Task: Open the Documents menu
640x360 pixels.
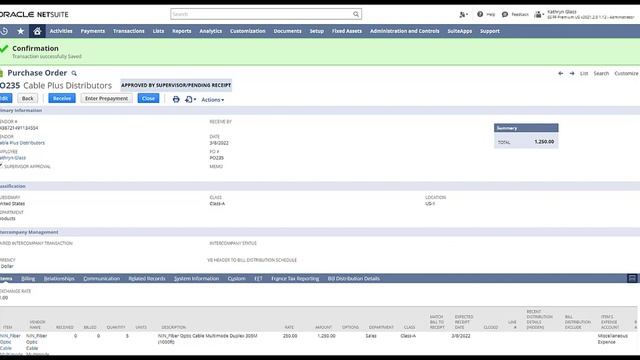Action: (287, 31)
